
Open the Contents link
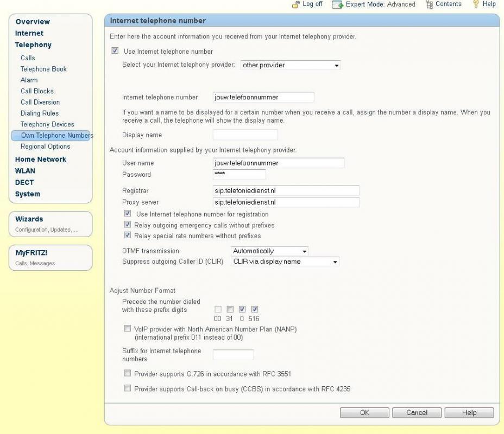(x=449, y=4)
